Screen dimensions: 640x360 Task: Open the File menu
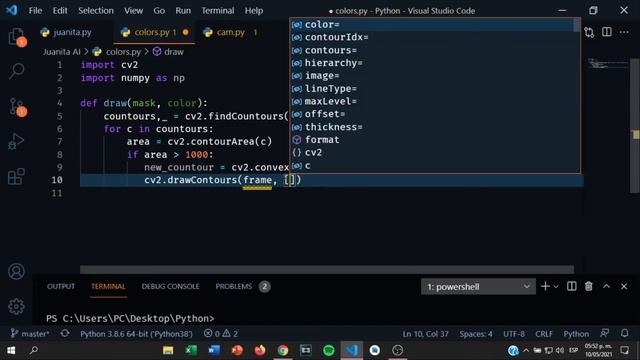point(35,11)
